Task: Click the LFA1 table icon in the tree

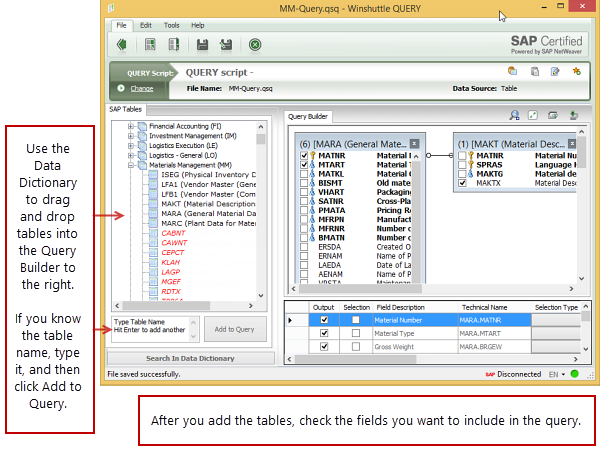Action: click(x=153, y=184)
